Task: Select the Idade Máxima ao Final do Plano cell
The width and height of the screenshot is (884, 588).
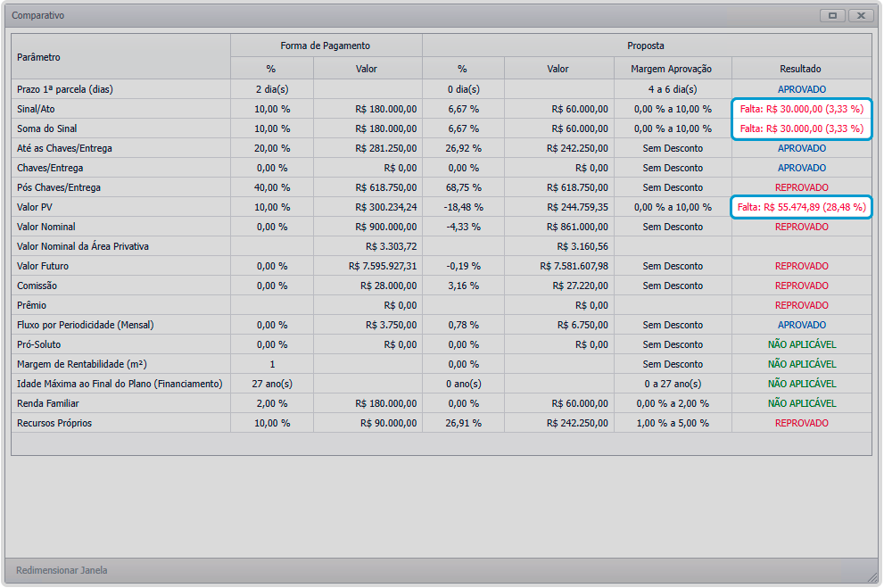Action: click(120, 384)
